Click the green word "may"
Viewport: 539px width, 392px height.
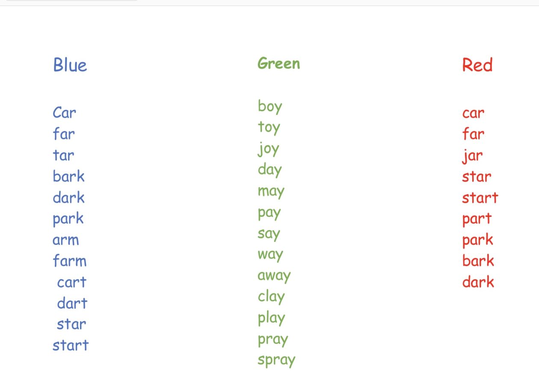(271, 192)
